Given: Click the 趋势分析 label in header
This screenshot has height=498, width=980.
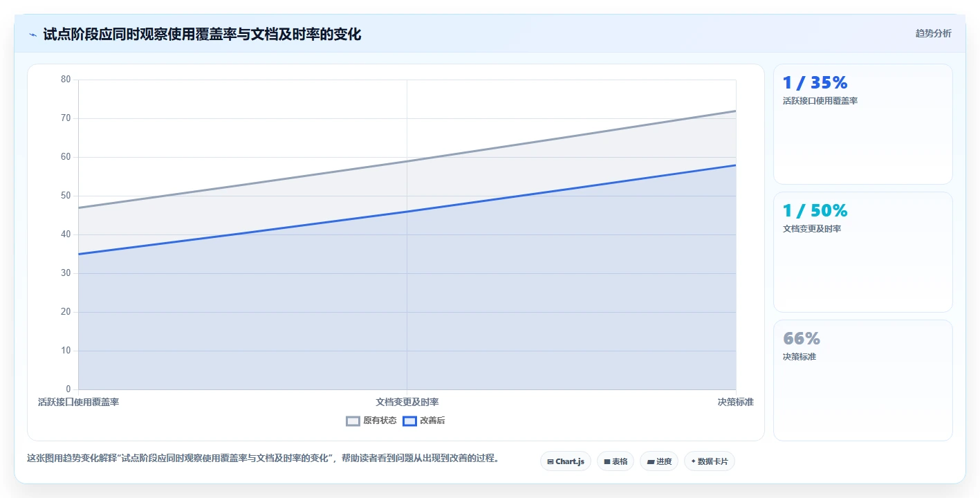Looking at the screenshot, I should pyautogui.click(x=933, y=33).
